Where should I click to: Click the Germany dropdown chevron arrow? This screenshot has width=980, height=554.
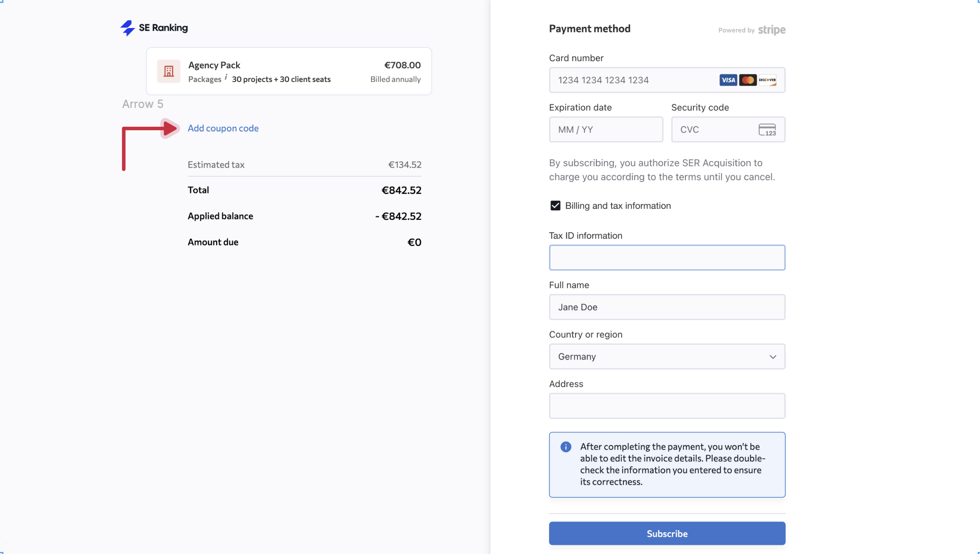(x=772, y=357)
